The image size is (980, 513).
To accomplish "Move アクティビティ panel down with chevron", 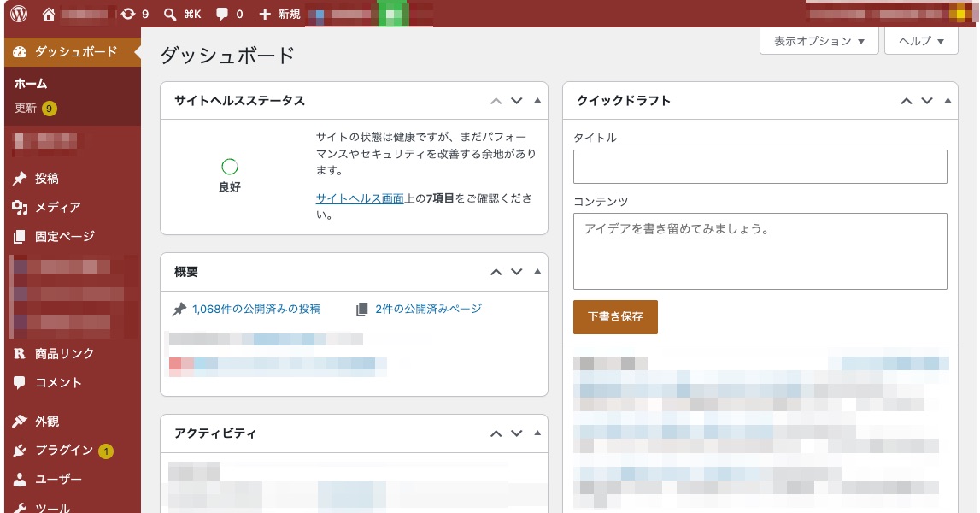I will point(517,433).
